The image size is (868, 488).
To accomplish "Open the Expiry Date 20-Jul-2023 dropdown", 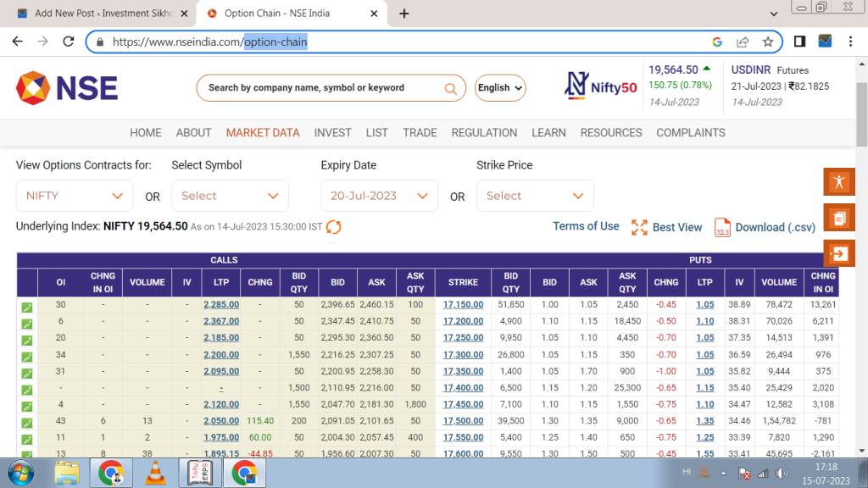I will 379,196.
